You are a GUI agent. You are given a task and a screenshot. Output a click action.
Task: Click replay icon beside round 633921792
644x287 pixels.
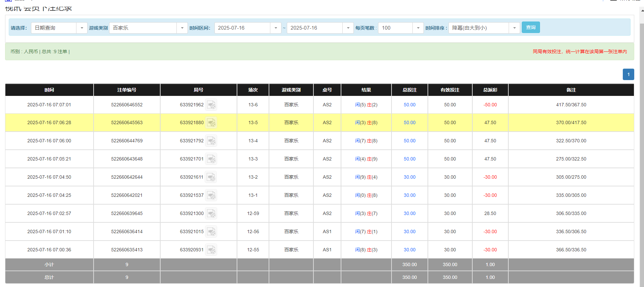211,141
